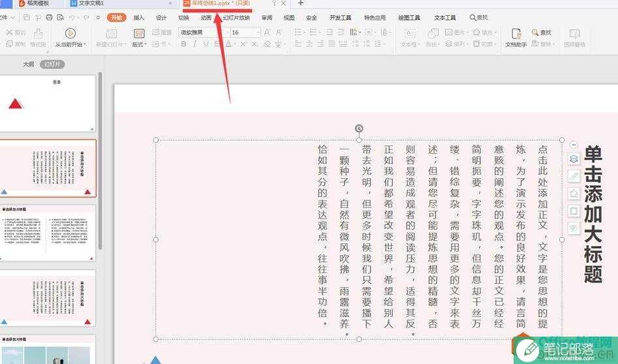Click the Subscript X₂ icon
The width and height of the screenshot is (618, 364).
255,44
